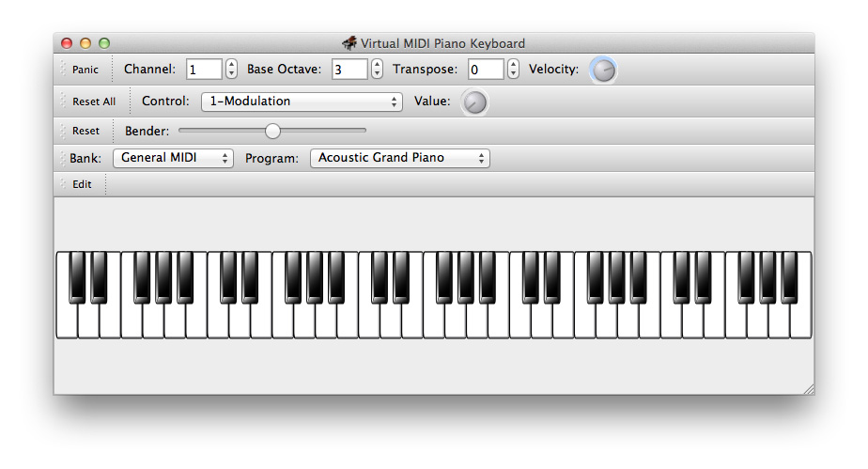Open the Bank dropdown showing General MIDI
Viewport: 868px width, 469px height.
[x=173, y=158]
